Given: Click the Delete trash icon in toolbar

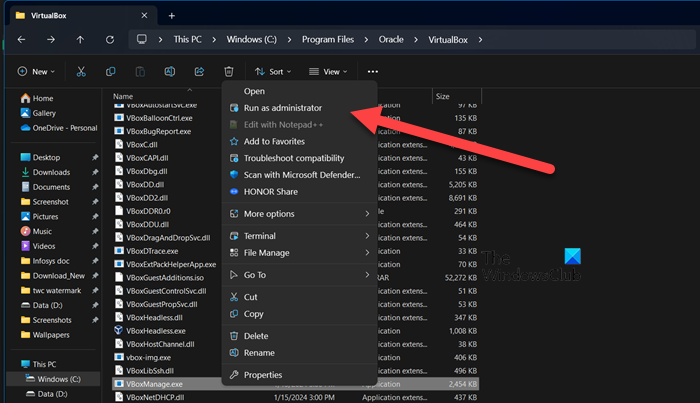Looking at the screenshot, I should (229, 72).
